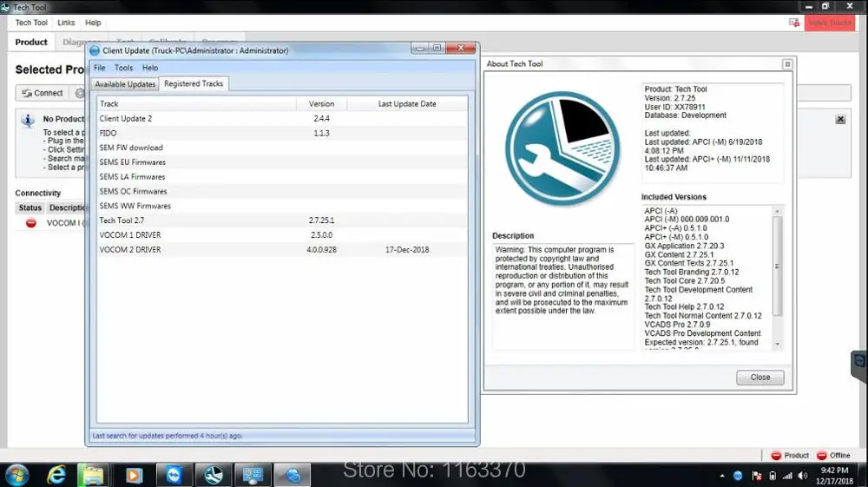Click the Included Versions scrollbar thumb

pyautogui.click(x=777, y=267)
